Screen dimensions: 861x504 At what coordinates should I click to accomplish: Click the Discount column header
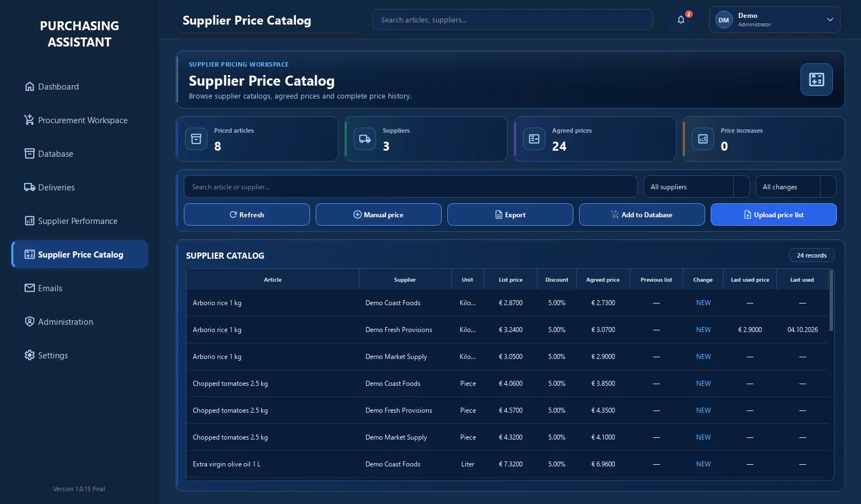(557, 279)
